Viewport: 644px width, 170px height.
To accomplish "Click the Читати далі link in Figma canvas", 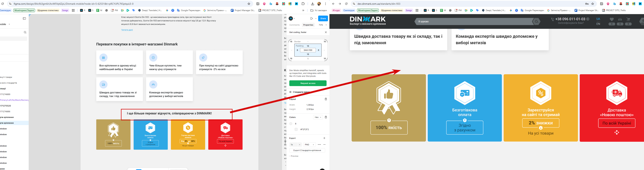I will pos(127,30).
